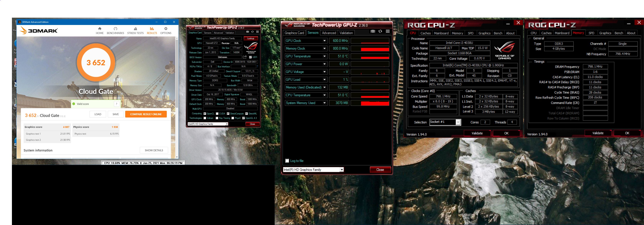Open the 3DMark BENCHMARKS section
The height and width of the screenshot is (225, 644).
click(x=115, y=31)
